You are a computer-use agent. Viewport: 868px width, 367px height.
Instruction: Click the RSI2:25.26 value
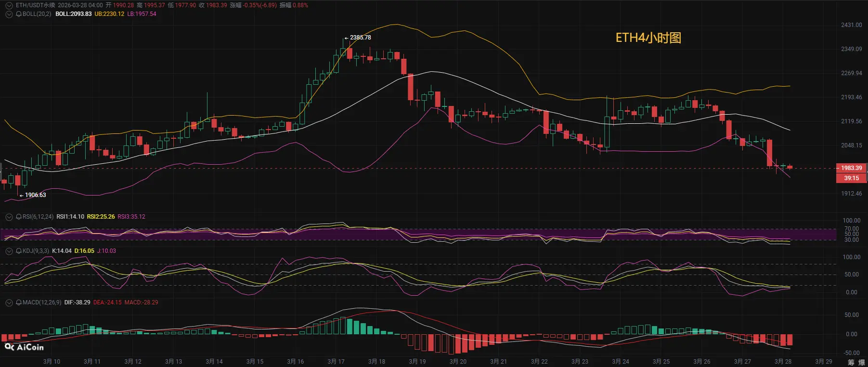(101, 217)
